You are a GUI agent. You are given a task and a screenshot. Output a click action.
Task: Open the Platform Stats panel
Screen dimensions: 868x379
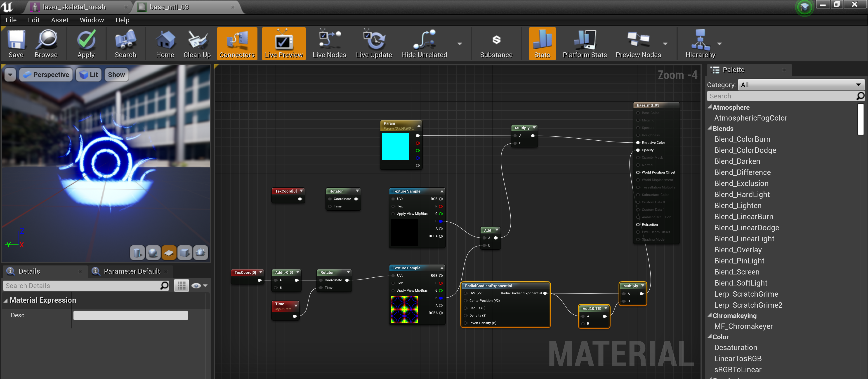(x=585, y=44)
